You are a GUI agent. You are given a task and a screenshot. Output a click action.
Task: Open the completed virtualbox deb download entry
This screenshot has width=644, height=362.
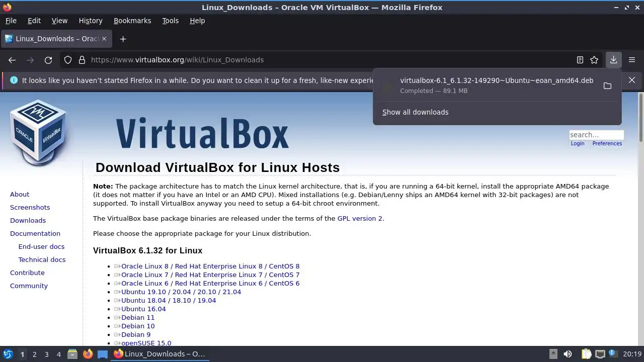pos(487,85)
